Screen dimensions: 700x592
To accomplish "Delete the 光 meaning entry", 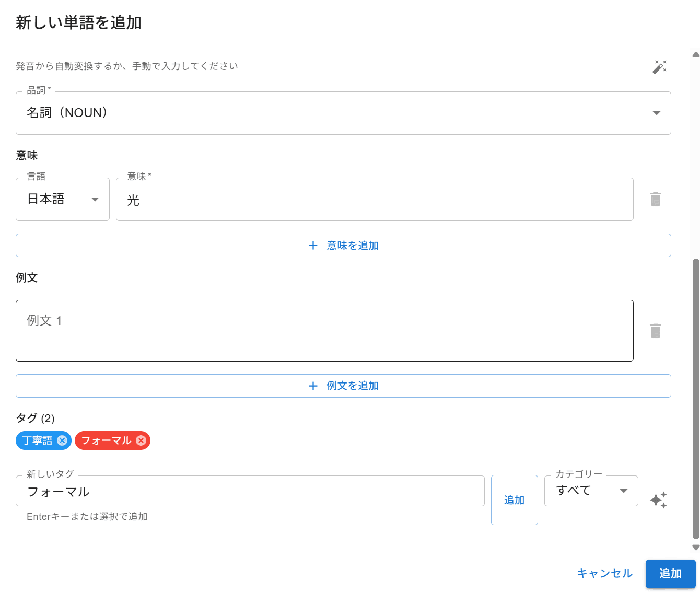I will click(655, 199).
